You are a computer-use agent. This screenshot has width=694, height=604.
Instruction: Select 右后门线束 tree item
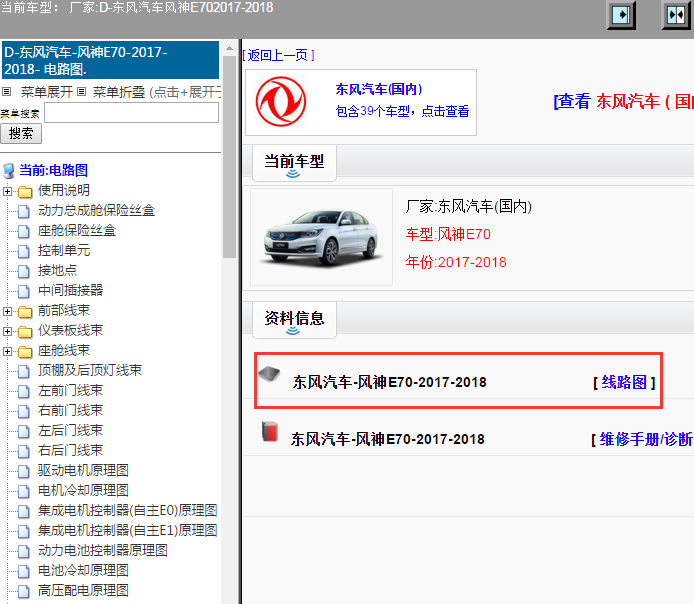point(70,450)
